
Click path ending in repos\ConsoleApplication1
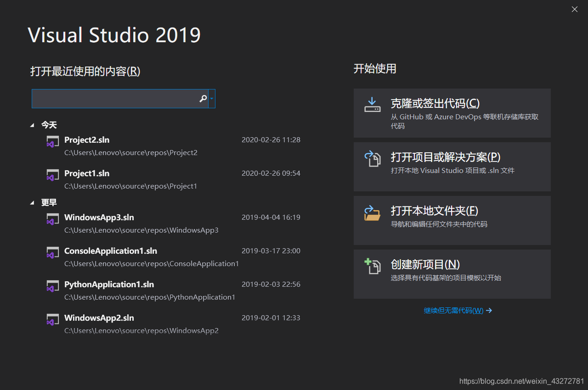[152, 264]
